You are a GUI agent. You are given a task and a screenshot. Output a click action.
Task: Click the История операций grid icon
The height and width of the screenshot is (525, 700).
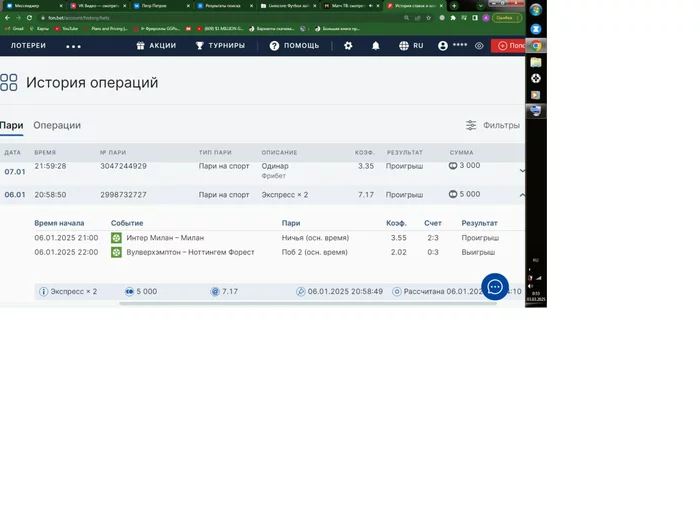pyautogui.click(x=8, y=83)
